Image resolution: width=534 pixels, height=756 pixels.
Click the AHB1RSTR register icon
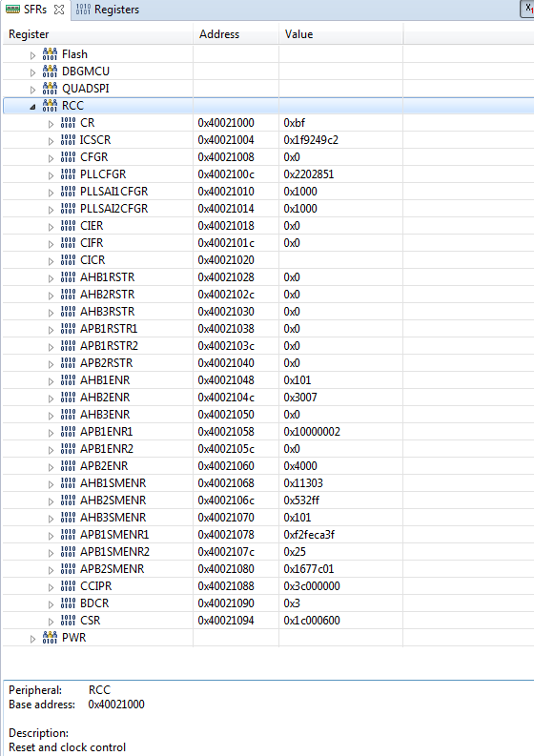(x=68, y=277)
